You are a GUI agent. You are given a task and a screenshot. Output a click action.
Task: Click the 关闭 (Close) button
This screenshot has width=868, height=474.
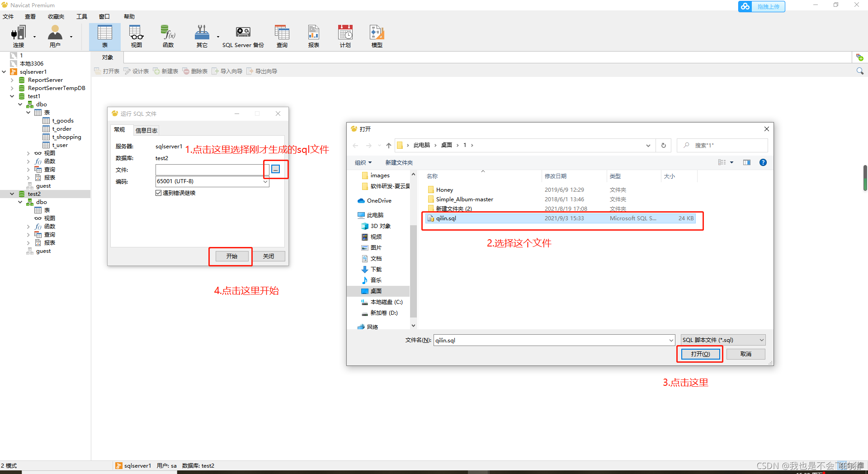point(269,256)
